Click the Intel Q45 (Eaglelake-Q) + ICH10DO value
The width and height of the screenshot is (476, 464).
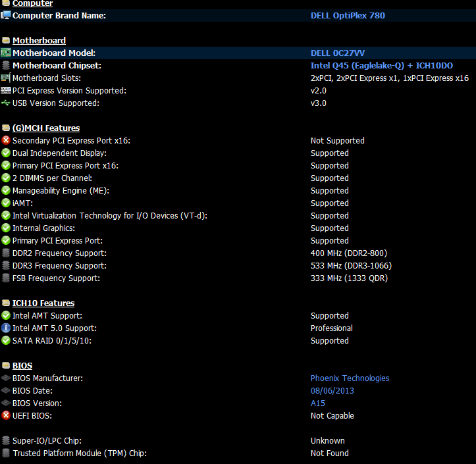point(382,66)
